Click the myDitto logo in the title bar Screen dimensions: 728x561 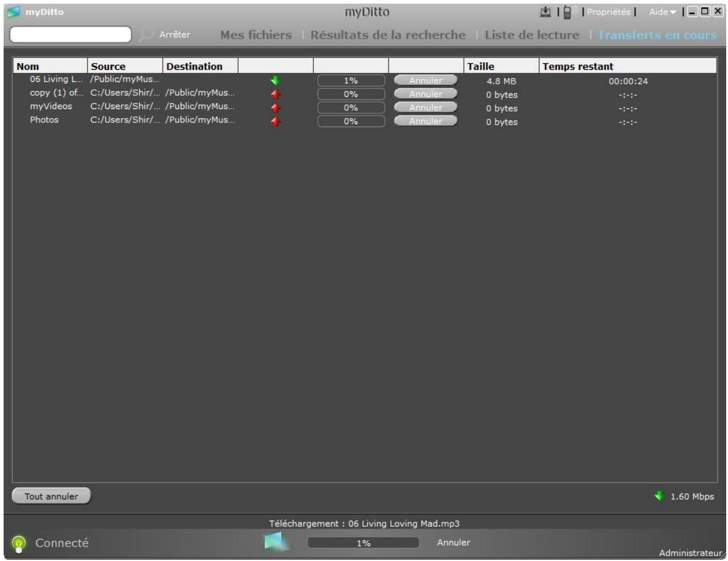click(14, 12)
